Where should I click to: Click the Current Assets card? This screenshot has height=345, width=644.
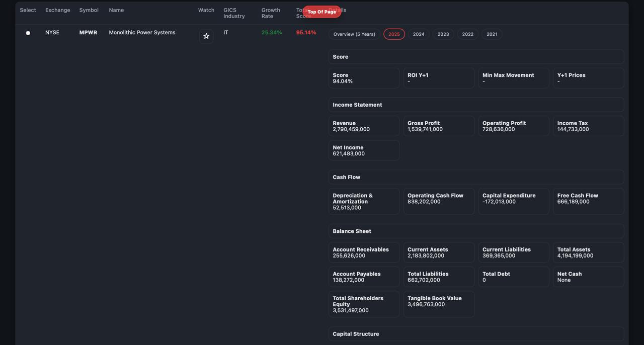pyautogui.click(x=439, y=252)
